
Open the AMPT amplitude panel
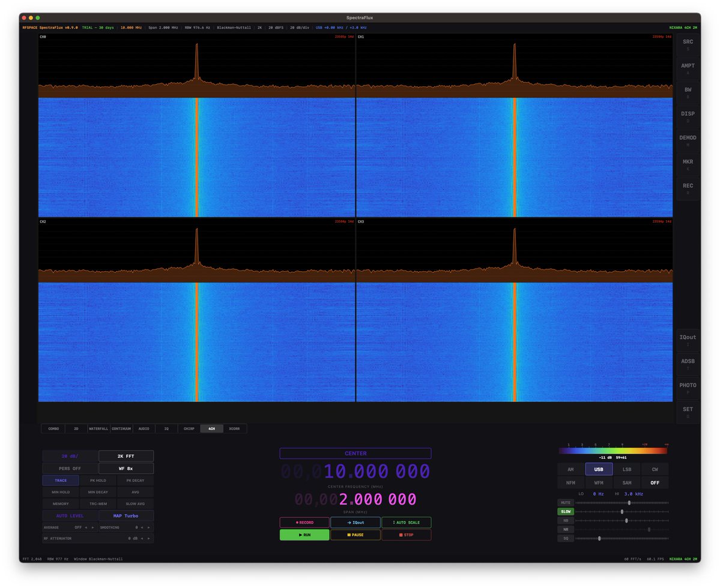click(688, 69)
